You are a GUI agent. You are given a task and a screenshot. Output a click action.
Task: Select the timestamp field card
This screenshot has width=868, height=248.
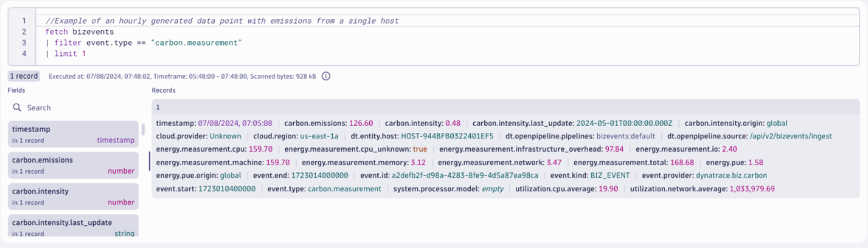73,135
